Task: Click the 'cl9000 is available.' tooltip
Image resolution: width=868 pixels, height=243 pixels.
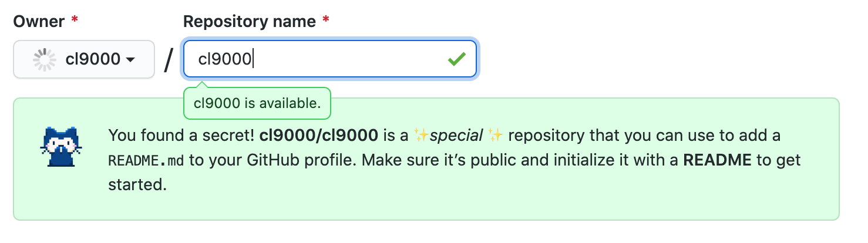Action: coord(257,103)
